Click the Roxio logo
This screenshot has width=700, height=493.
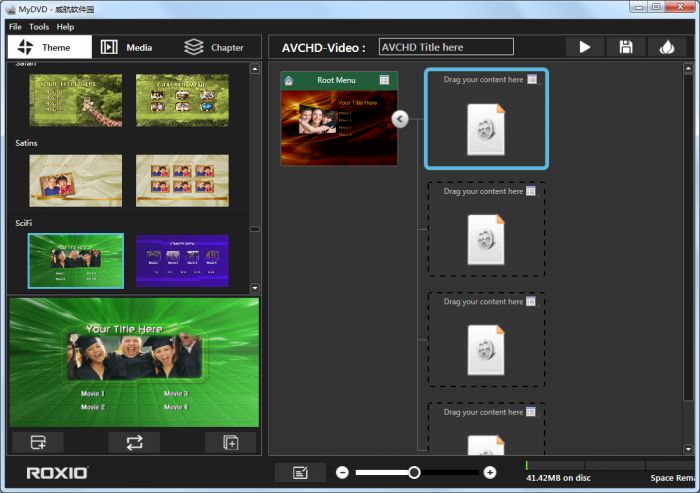point(57,473)
